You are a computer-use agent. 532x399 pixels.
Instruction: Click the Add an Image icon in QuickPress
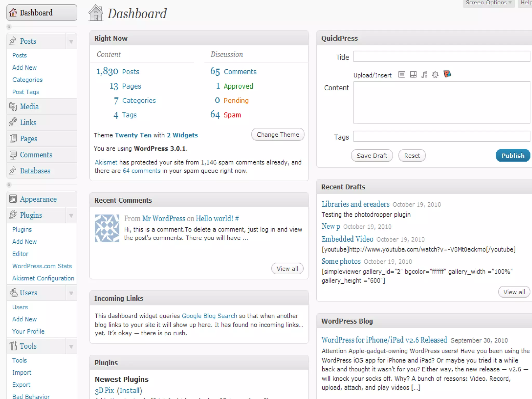pos(402,75)
